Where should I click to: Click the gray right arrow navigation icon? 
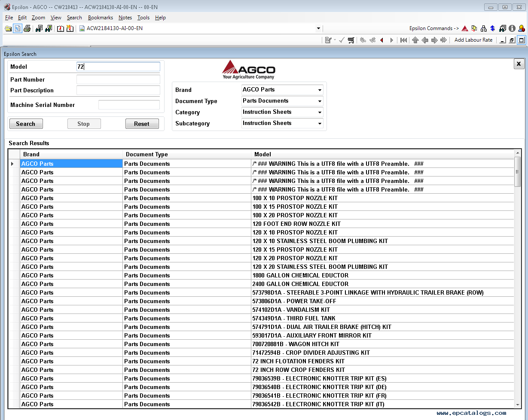point(434,40)
